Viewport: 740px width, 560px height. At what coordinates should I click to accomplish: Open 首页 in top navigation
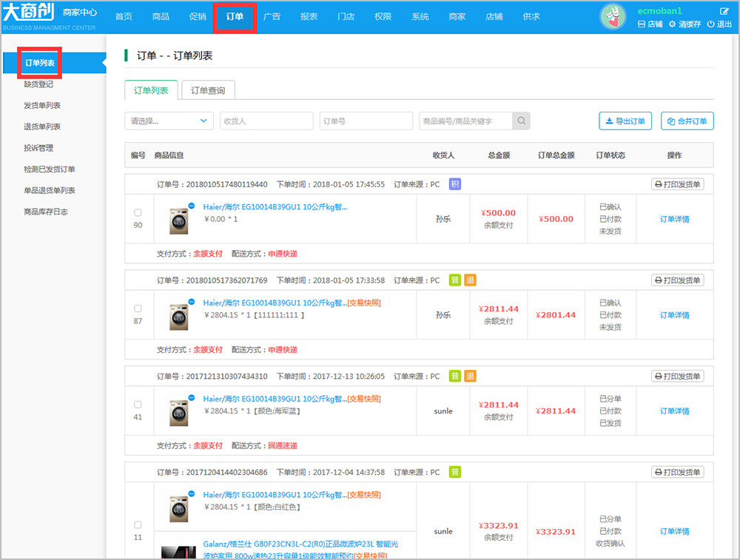[x=124, y=16]
